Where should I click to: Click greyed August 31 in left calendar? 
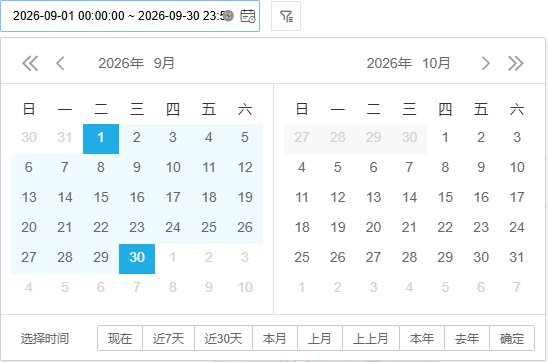pos(65,137)
